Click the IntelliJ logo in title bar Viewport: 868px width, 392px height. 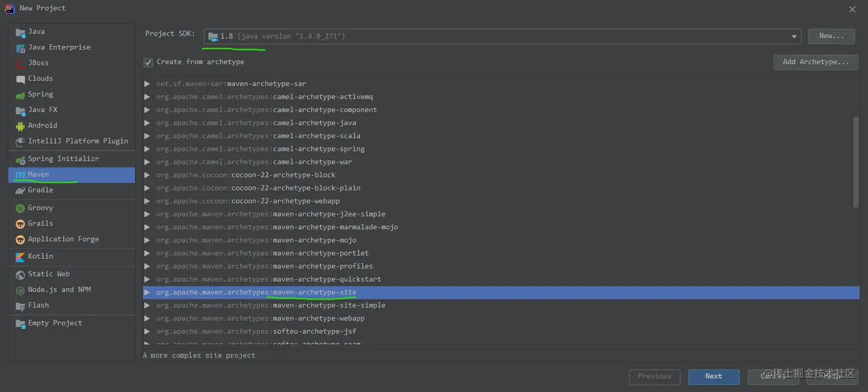9,8
